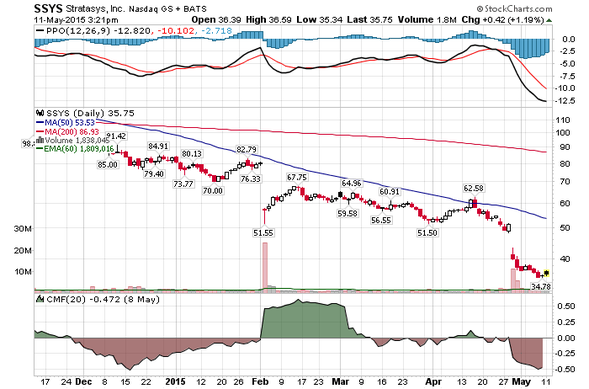Click the CMF area-chart icon
Screen dimensions: 589x389
tap(40, 299)
